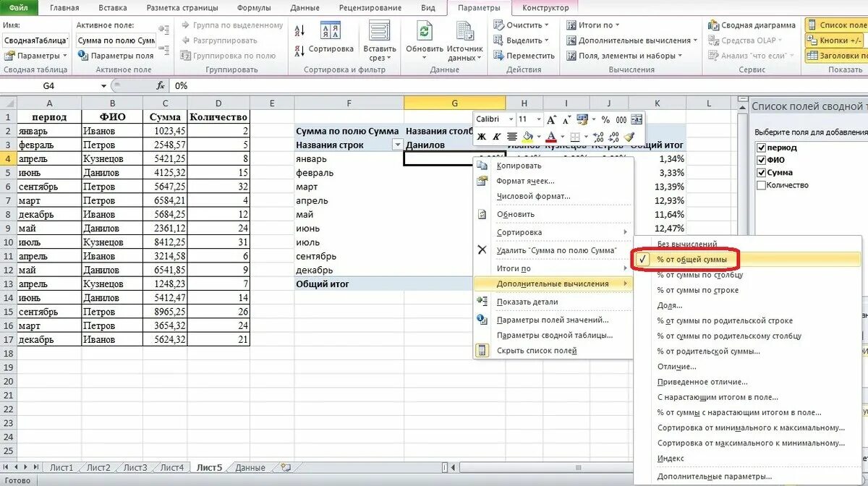Decrease decimal places in mini toolbar

click(x=613, y=137)
